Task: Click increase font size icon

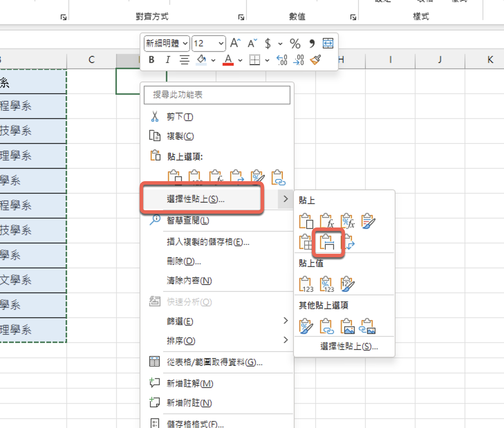Action: click(235, 43)
